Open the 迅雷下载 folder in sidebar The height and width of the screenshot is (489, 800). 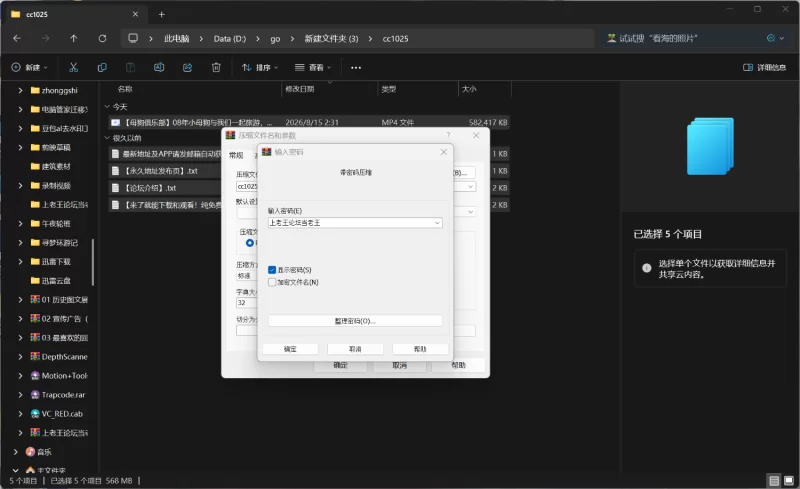(x=56, y=261)
